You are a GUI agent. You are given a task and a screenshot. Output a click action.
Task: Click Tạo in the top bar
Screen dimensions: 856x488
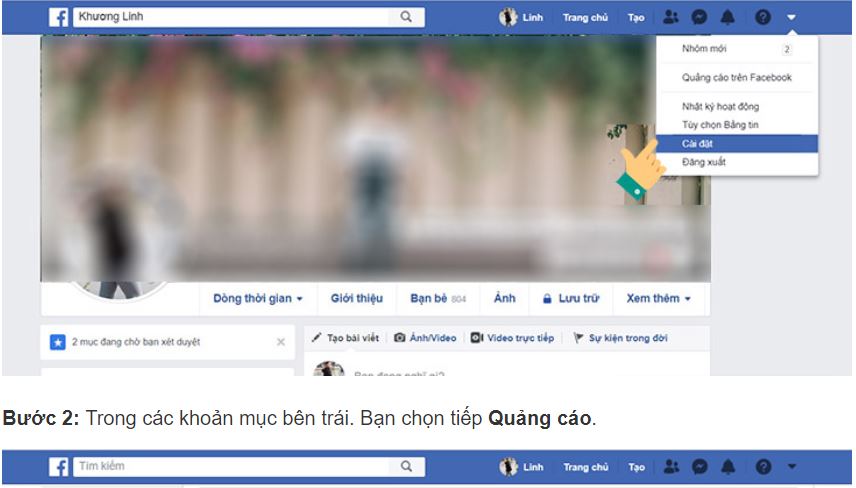[636, 17]
